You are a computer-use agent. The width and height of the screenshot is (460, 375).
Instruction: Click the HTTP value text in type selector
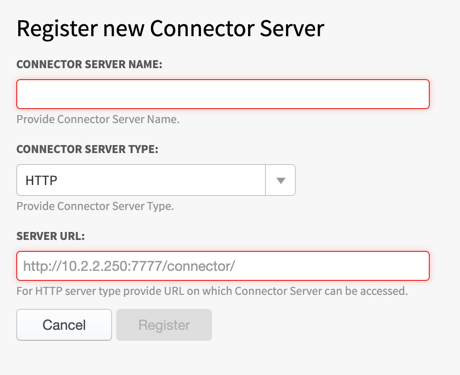coord(41,180)
